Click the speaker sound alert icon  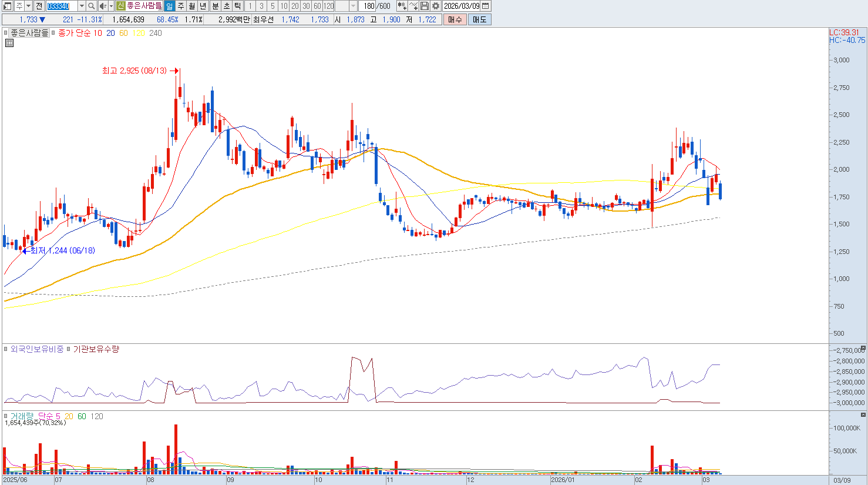click(x=103, y=6)
